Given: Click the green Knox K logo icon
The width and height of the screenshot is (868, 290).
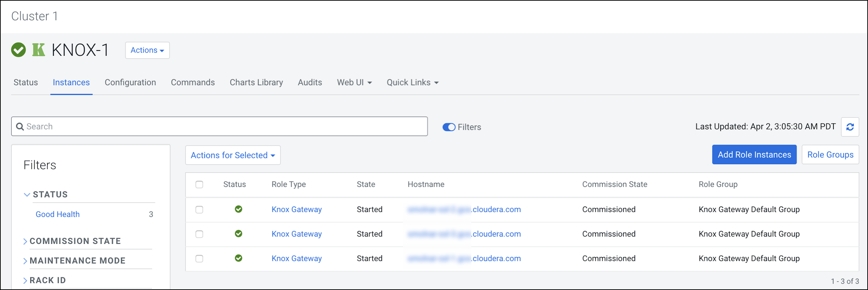Looking at the screenshot, I should (38, 50).
